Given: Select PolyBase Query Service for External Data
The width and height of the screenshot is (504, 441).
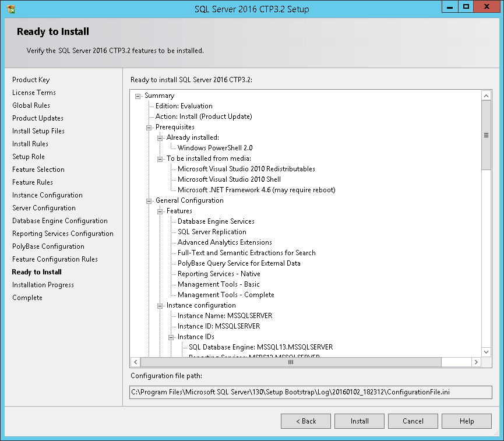Looking at the screenshot, I should click(239, 263).
